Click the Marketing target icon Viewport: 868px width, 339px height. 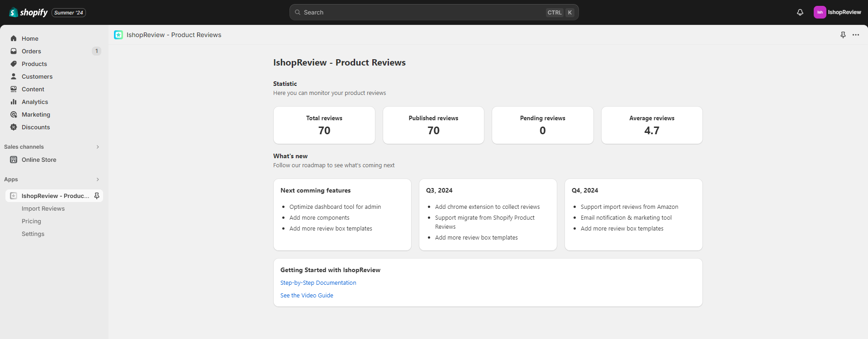[14, 114]
